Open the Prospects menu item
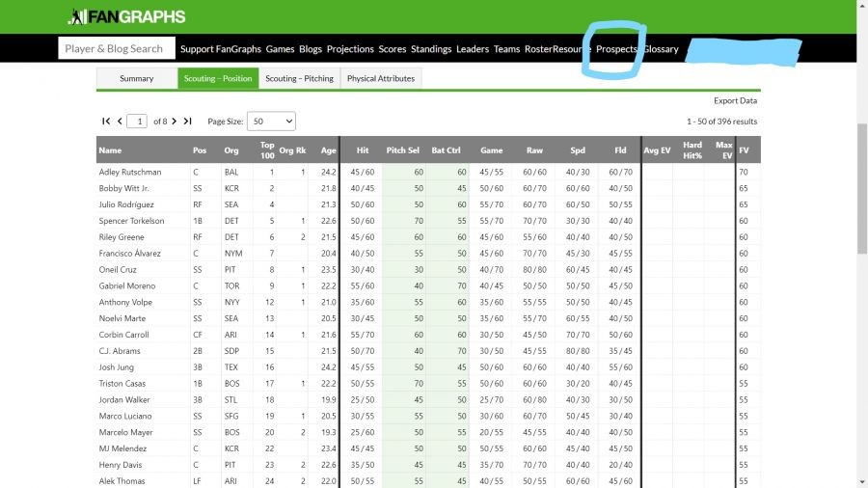The width and height of the screenshot is (868, 488). (616, 49)
